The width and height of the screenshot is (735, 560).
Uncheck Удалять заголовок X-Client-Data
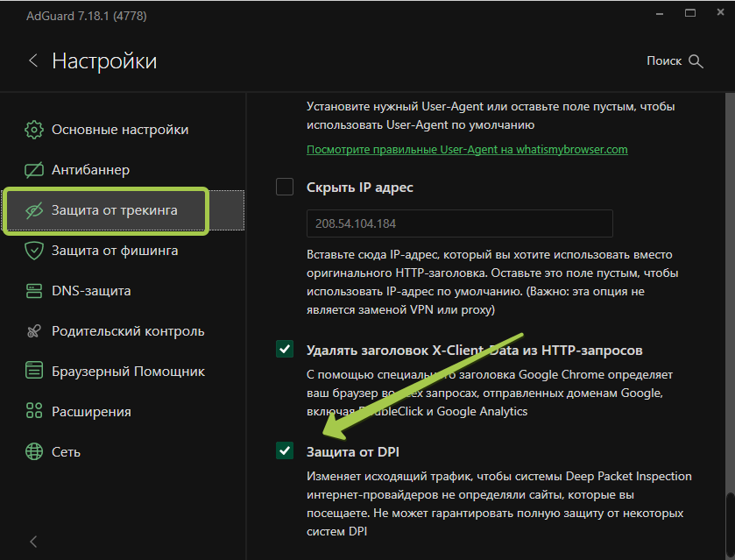point(284,349)
